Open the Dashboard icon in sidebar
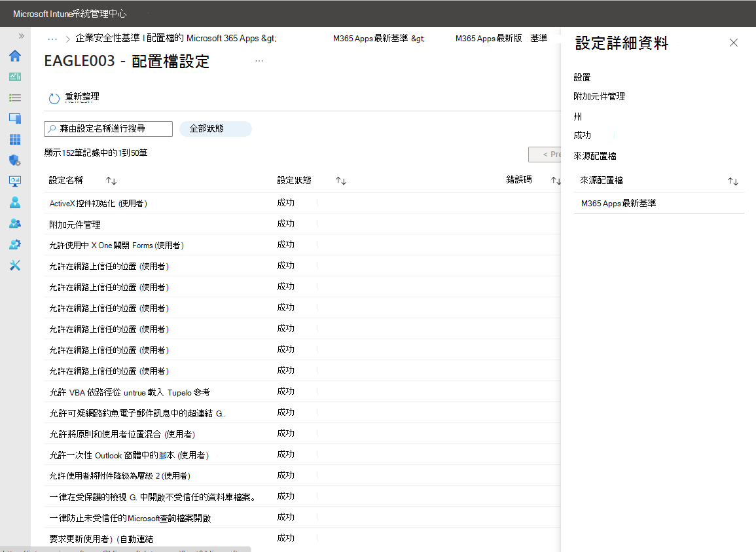 click(x=15, y=77)
